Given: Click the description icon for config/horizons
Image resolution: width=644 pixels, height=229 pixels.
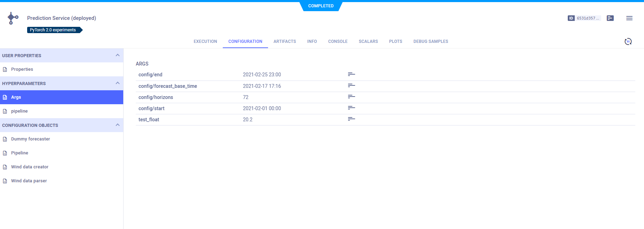Looking at the screenshot, I should click(351, 97).
